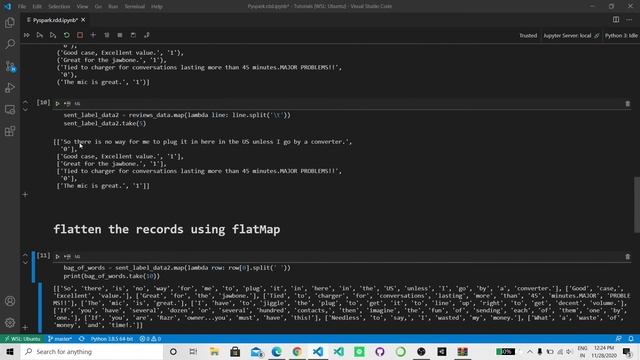
Task: Insert a new cell with plus icon
Action: (x=93, y=36)
